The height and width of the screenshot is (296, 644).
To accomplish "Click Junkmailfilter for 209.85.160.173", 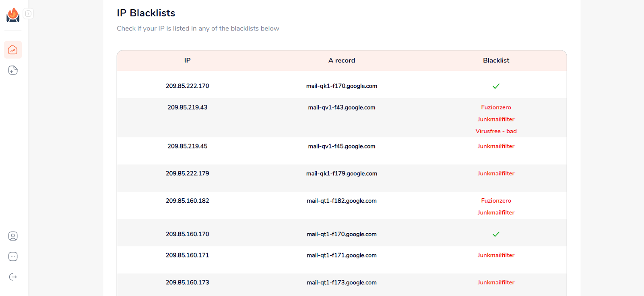I will 496,282.
